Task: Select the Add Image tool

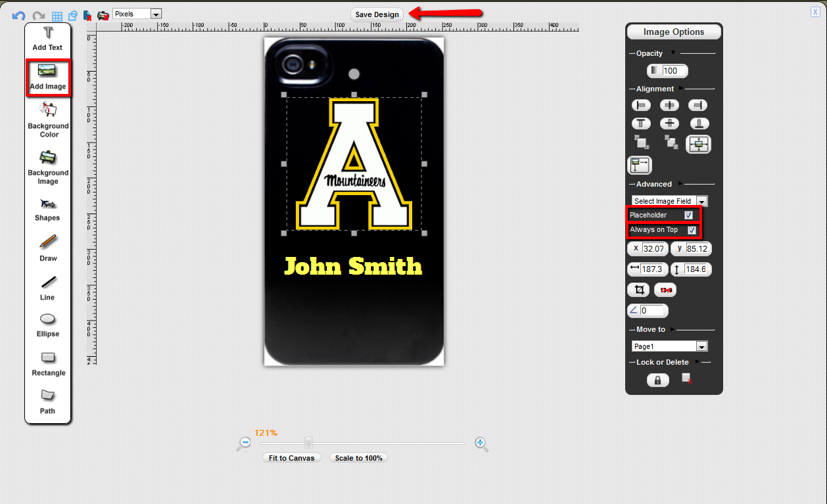Action: point(48,78)
